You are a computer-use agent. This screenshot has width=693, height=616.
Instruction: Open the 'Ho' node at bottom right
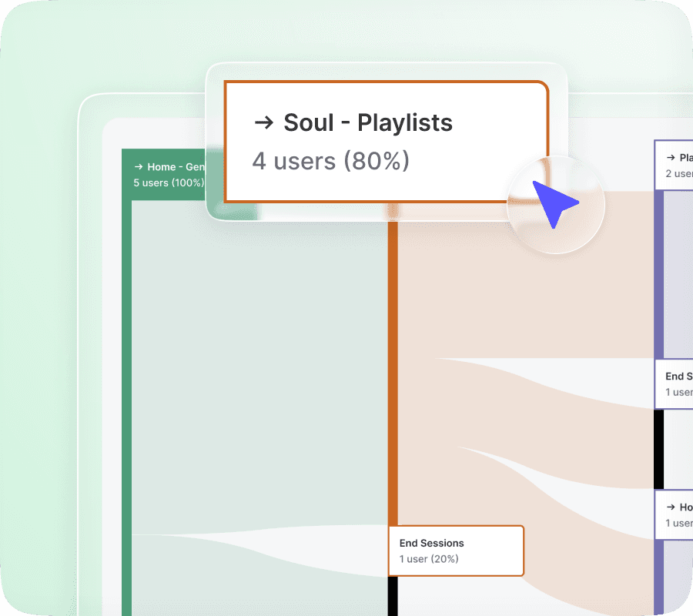674,514
